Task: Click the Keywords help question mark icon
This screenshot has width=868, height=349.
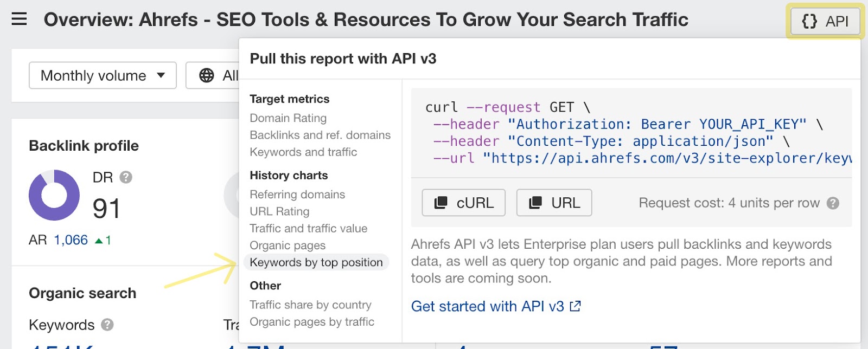Action: click(x=107, y=325)
